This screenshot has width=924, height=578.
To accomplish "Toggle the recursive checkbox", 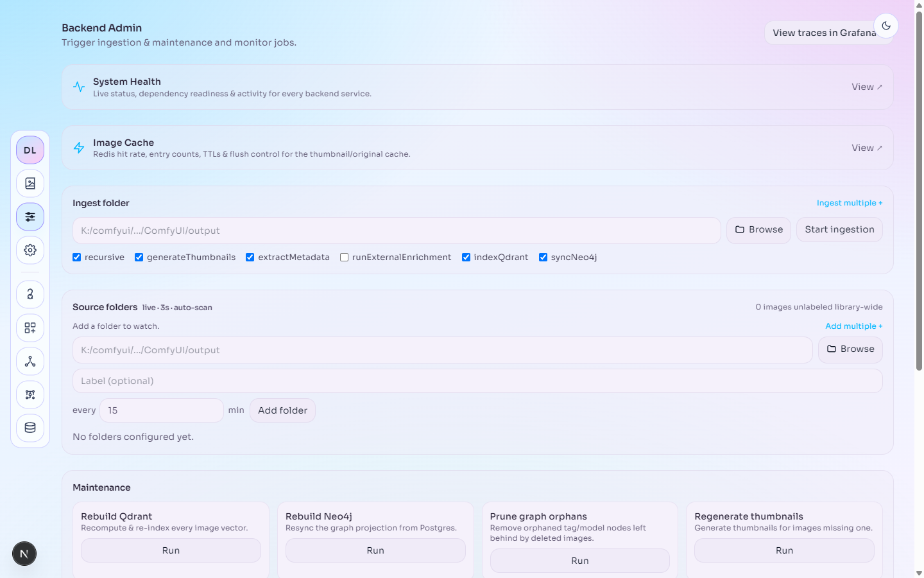I will tap(77, 257).
